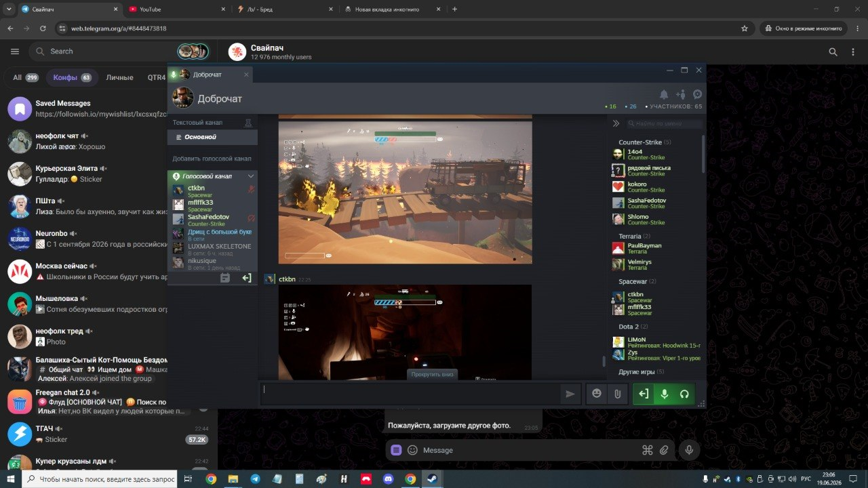Open Steam from the Windows taskbar
The image size is (868, 488).
pos(432,479)
